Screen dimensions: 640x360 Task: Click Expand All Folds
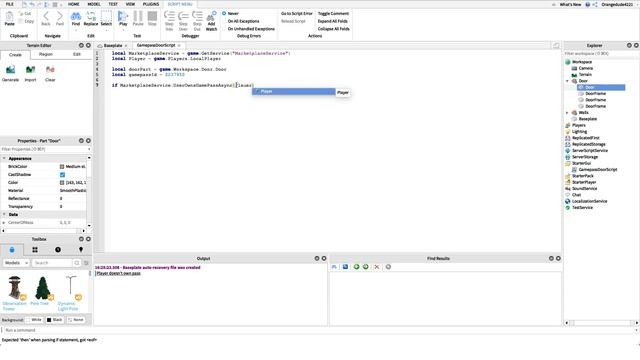pos(333,21)
